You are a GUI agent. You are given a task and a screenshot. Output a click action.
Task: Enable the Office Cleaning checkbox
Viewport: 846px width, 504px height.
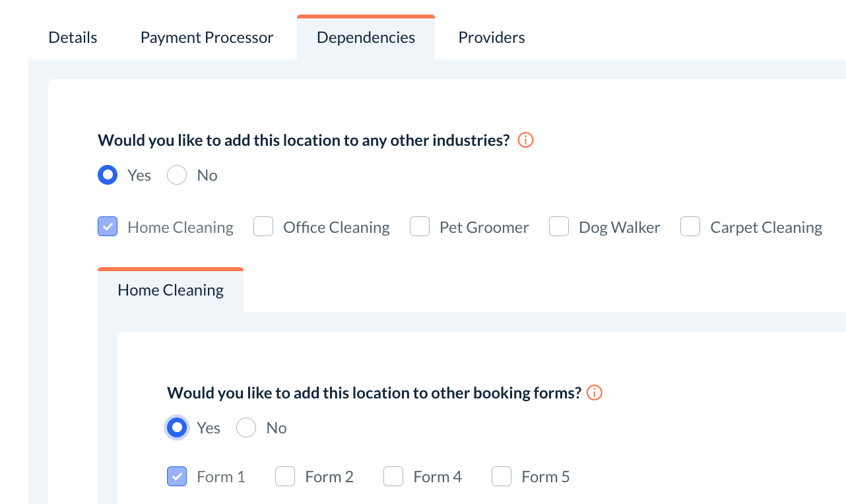pos(263,228)
